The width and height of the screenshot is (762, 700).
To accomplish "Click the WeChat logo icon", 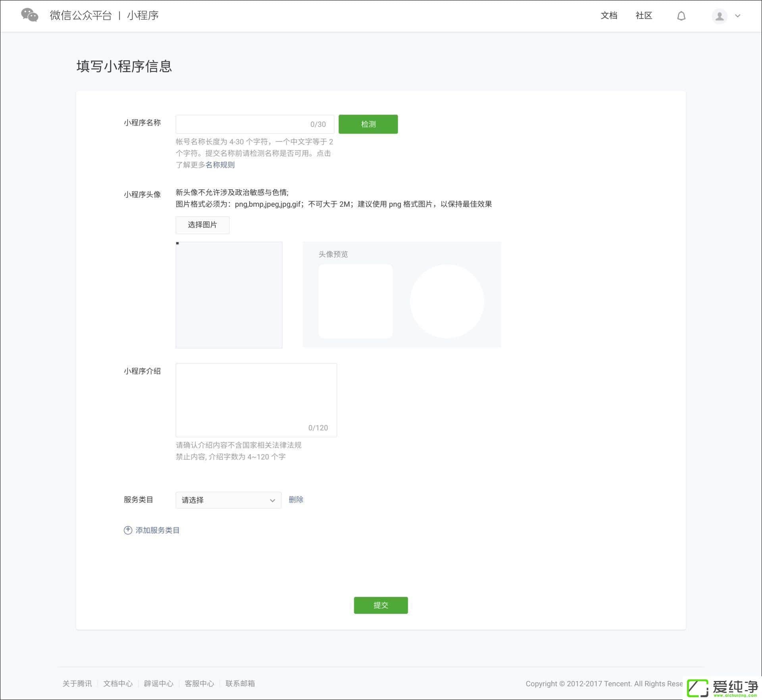I will point(30,15).
